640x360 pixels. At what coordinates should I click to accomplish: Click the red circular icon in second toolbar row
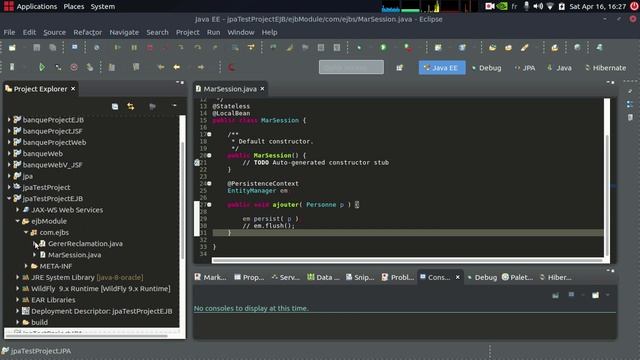74,67
